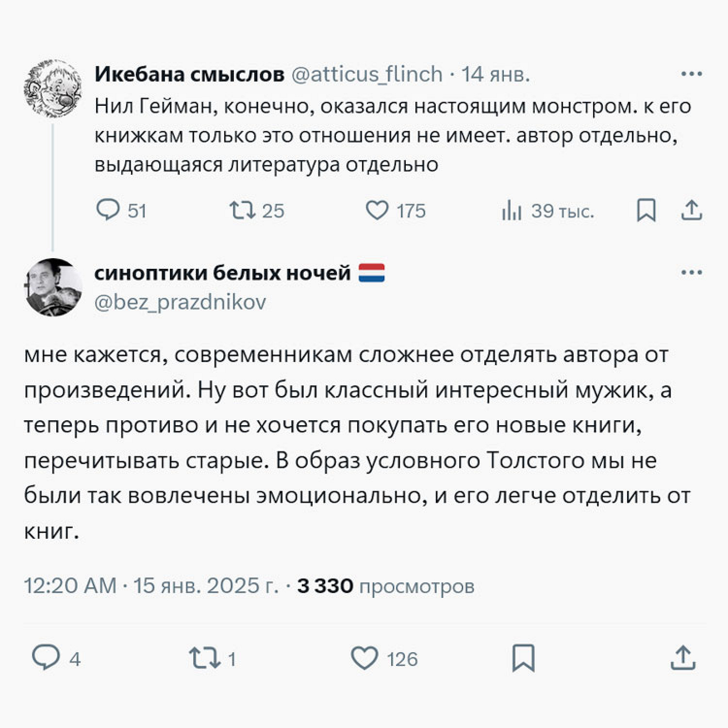
Task: Reply to the синоптики белых ночей tweet
Action: pos(46,658)
